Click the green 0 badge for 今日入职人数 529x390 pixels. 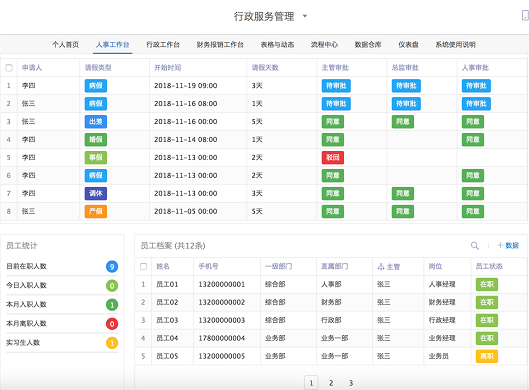tap(112, 286)
